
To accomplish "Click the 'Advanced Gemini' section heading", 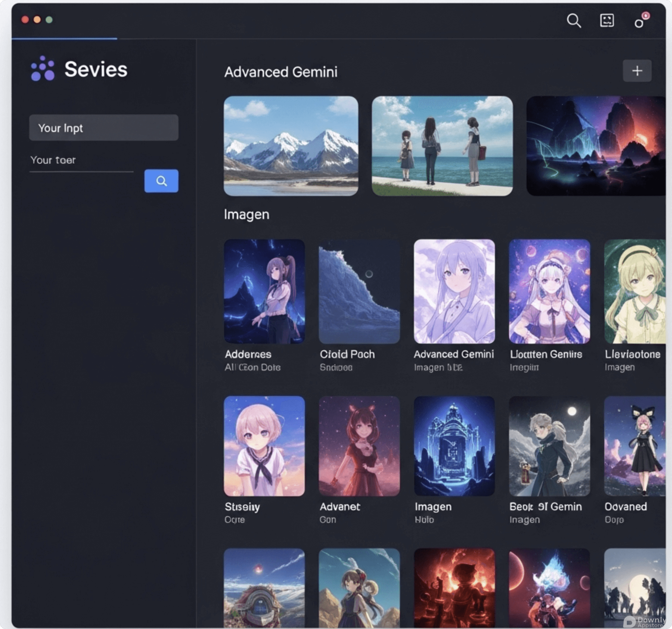I will tap(281, 72).
